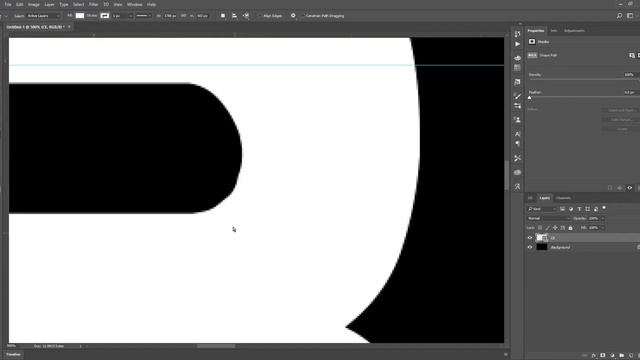Toggle link between width and height
640x360 pixels.
(183, 16)
